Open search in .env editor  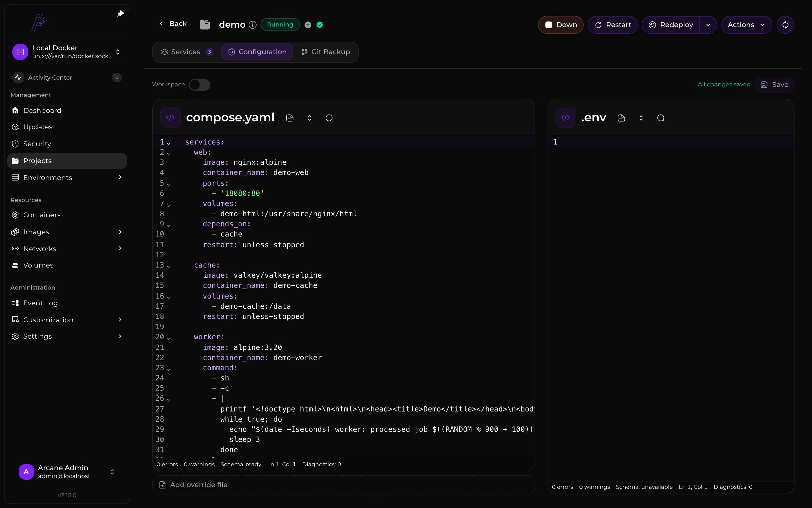pos(661,118)
